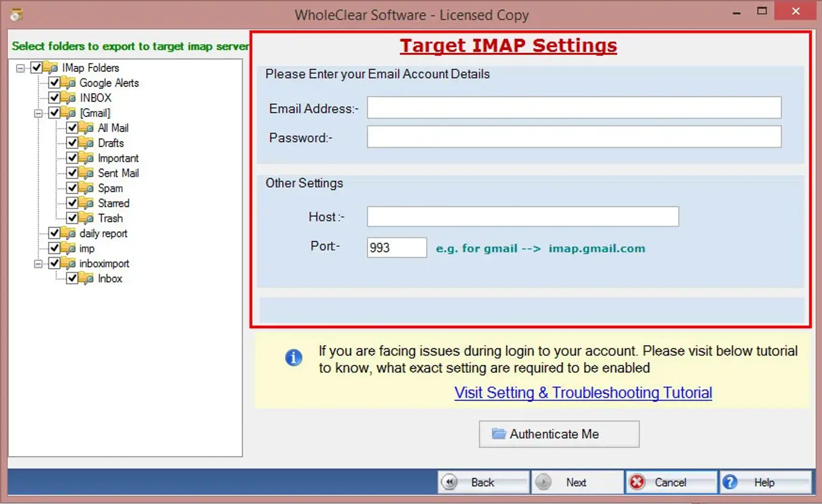This screenshot has width=822, height=504.
Task: Click the Back arrow icon
Action: tap(450, 482)
